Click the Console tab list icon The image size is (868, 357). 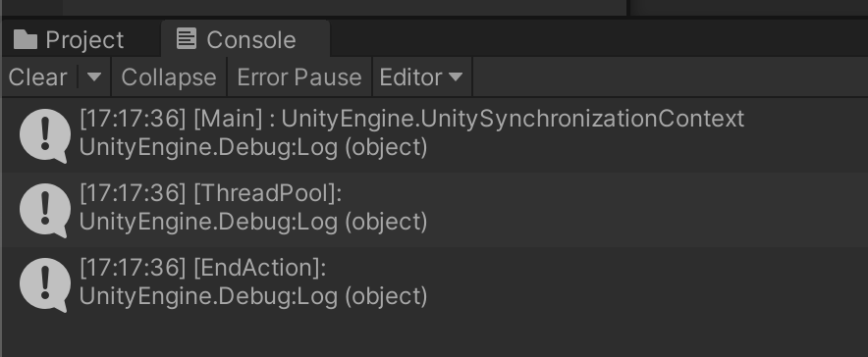pyautogui.click(x=186, y=39)
